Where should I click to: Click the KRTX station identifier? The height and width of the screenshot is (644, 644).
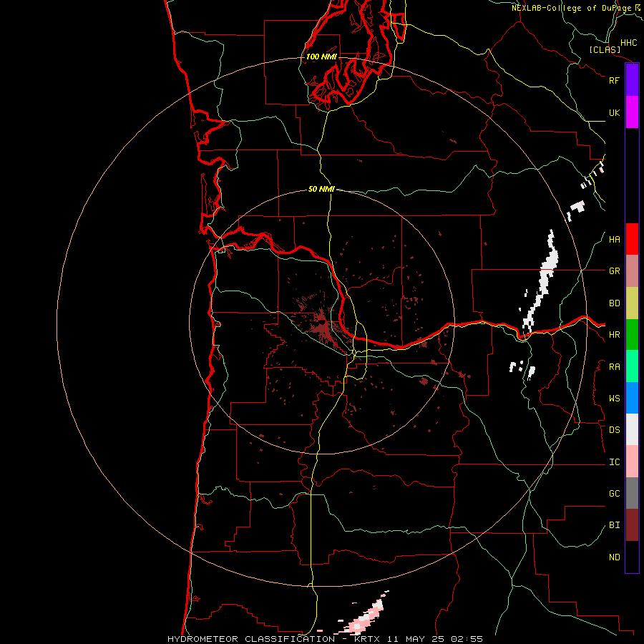[x=368, y=639]
